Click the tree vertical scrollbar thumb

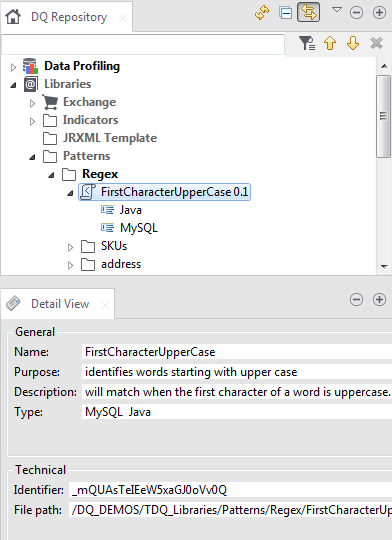pyautogui.click(x=383, y=116)
